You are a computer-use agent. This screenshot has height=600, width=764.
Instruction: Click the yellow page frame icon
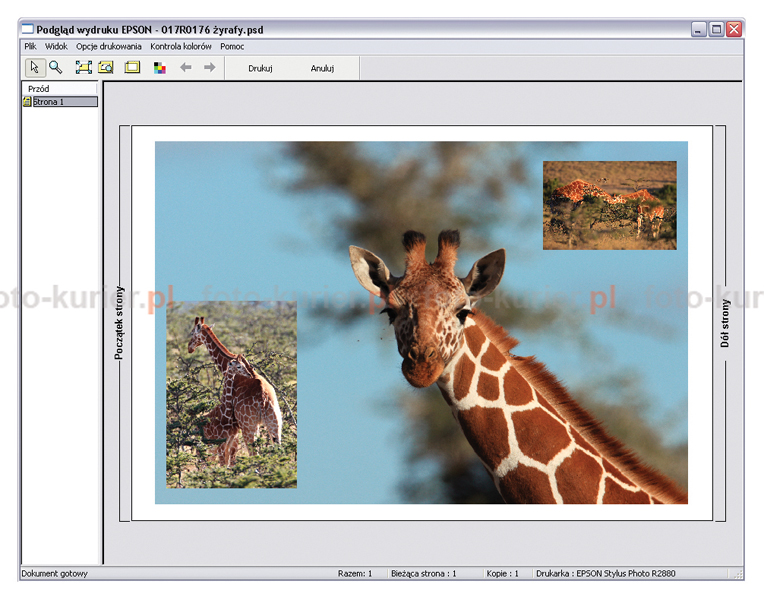click(132, 68)
